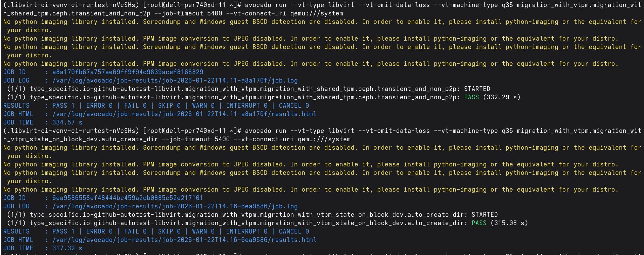Image resolution: width=644 pixels, height=255 pixels.
Task: Click the green PASS beside 332.29 s
Action: pos(471,97)
